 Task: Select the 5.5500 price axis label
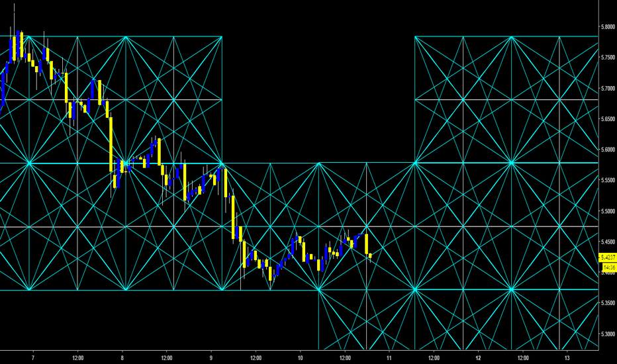point(608,180)
